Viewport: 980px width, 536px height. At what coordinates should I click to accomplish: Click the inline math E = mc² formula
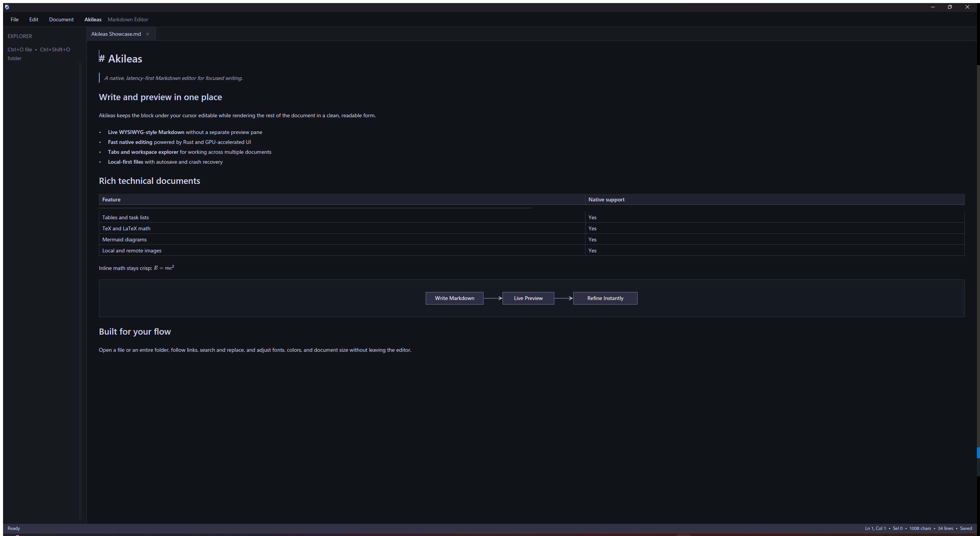pos(164,268)
